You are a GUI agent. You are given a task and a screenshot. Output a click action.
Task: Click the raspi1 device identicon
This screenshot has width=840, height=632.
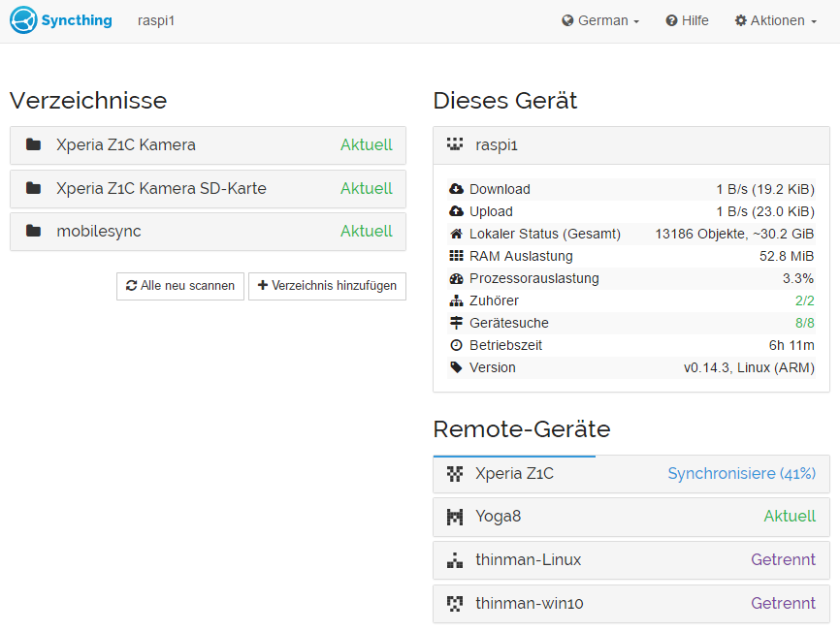tap(454, 145)
